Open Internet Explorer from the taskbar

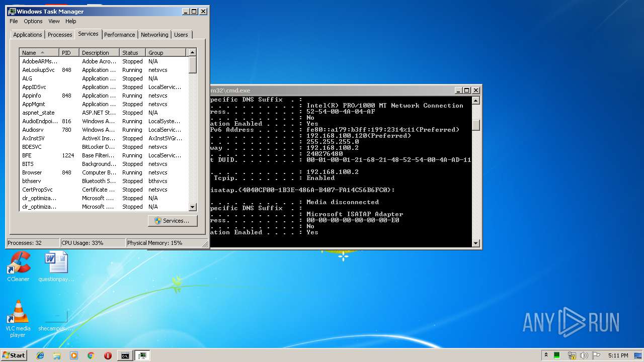point(40,355)
